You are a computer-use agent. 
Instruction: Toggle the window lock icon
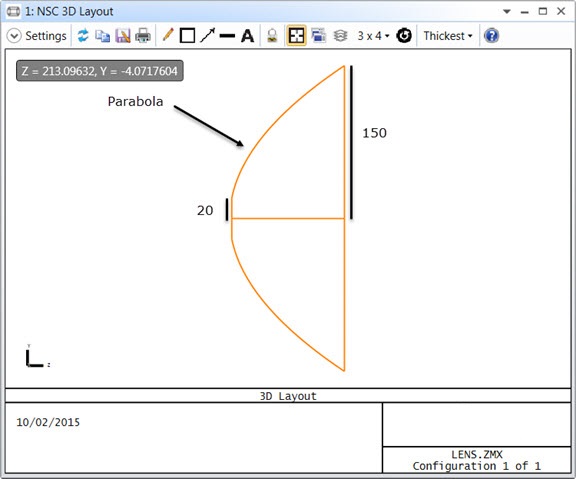[x=272, y=36]
